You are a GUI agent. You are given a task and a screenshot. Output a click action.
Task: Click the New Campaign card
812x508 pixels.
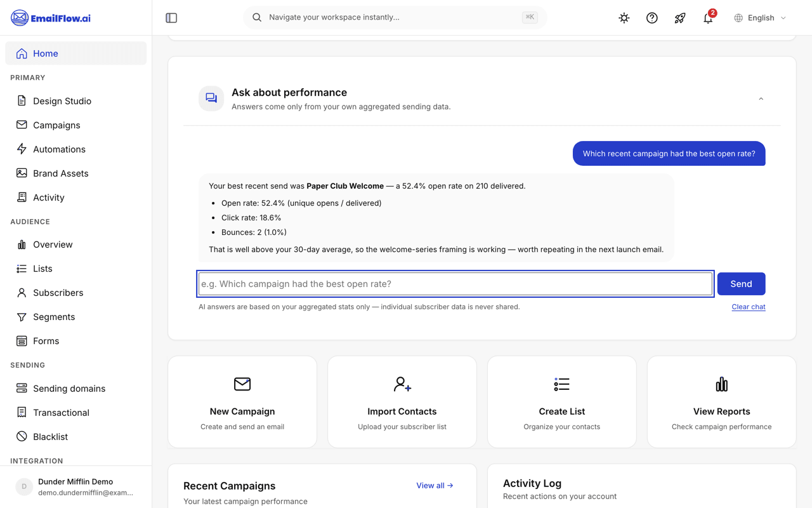(x=242, y=402)
